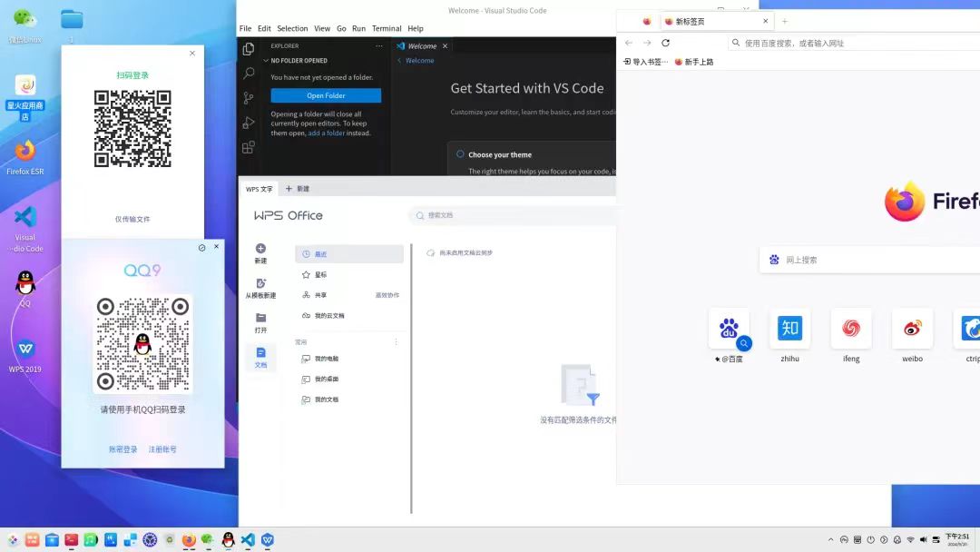Open new tab with Firefox plus button

pos(784,21)
